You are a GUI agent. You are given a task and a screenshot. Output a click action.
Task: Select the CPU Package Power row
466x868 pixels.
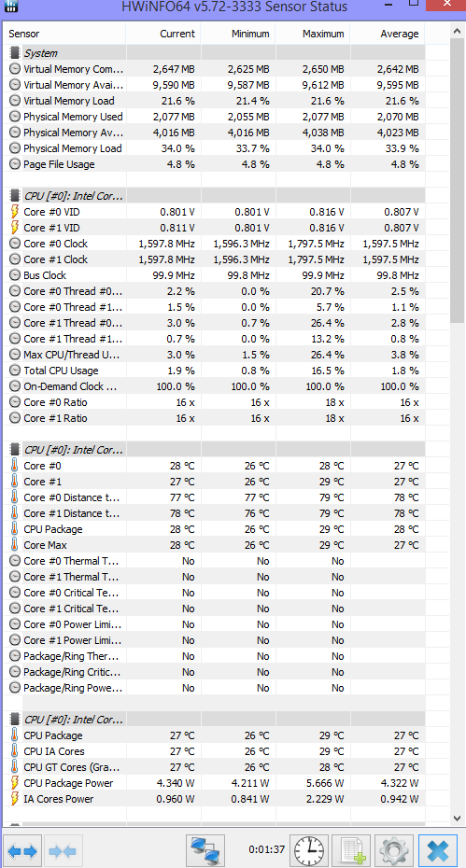click(215, 783)
